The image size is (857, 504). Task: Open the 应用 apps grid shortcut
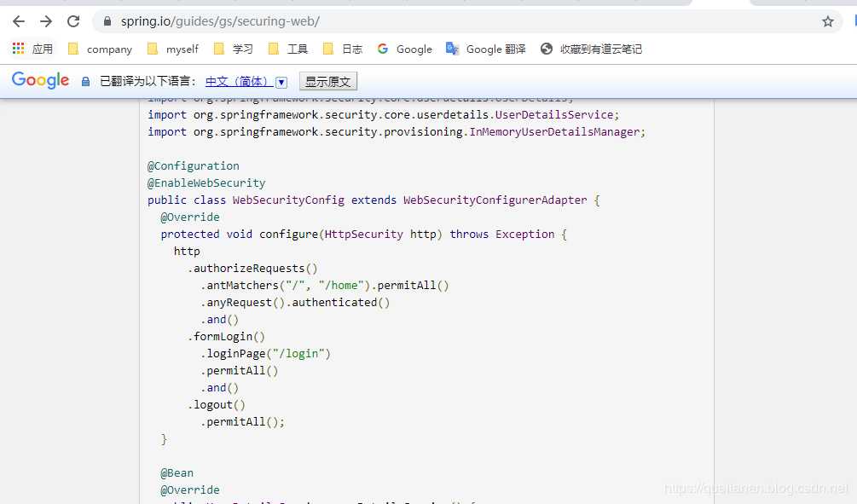(x=32, y=49)
